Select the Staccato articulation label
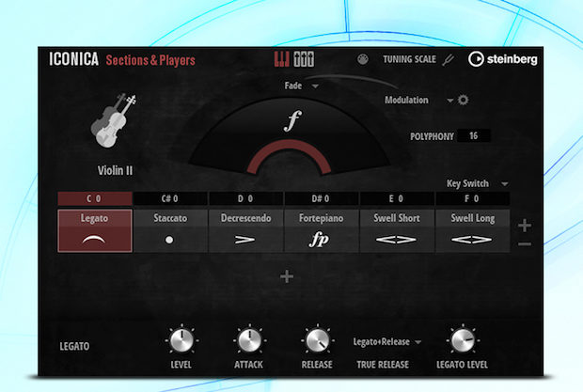This screenshot has width=583, height=392. [170, 218]
